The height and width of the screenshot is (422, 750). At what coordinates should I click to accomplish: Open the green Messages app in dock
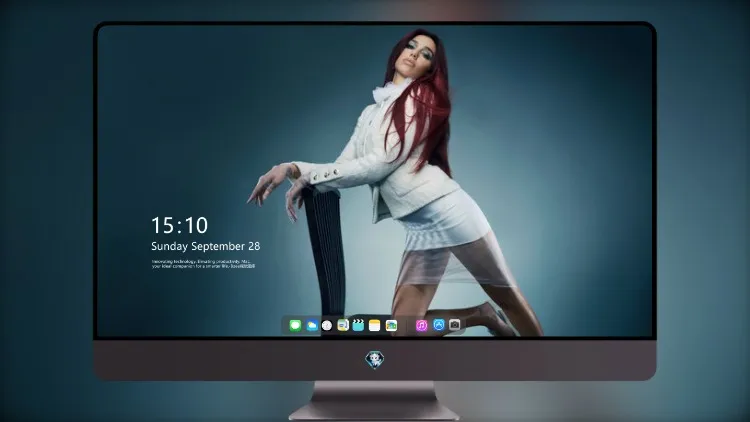pos(295,325)
